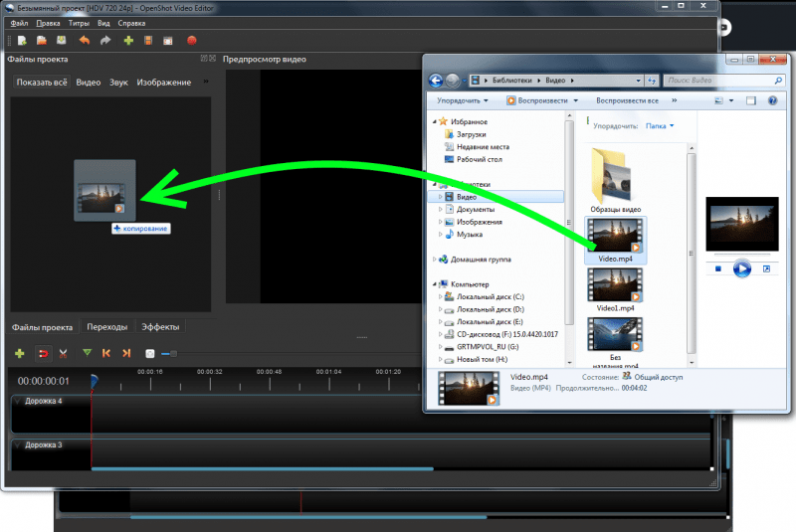Open profile chooser film strip icon

(x=148, y=41)
